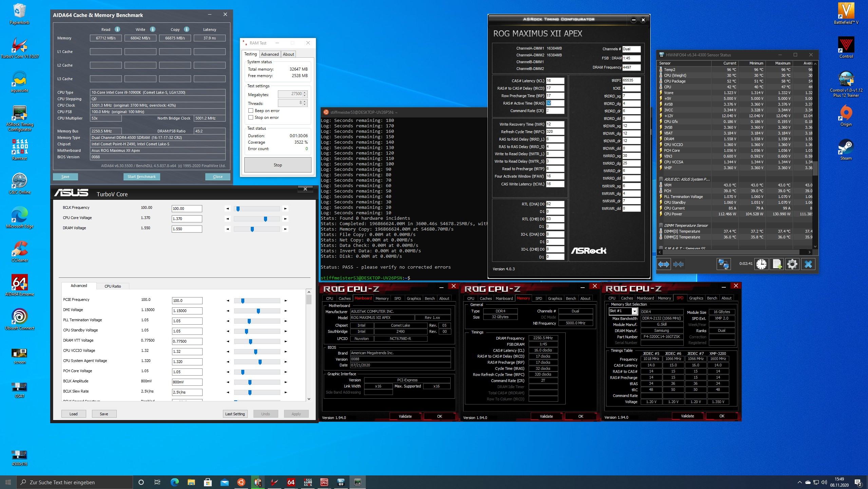
Task: Open CPU-Z memory Slot #1 dropdown
Action: click(634, 311)
